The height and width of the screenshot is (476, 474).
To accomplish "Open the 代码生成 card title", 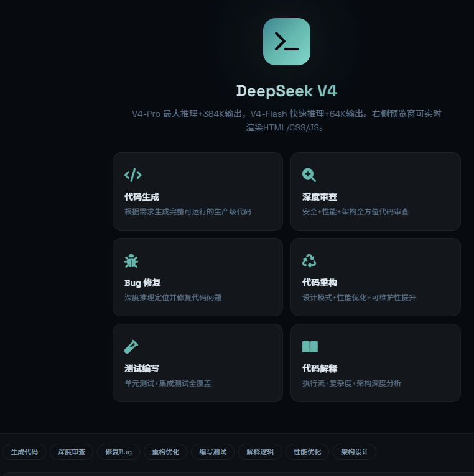I will pyautogui.click(x=142, y=197).
